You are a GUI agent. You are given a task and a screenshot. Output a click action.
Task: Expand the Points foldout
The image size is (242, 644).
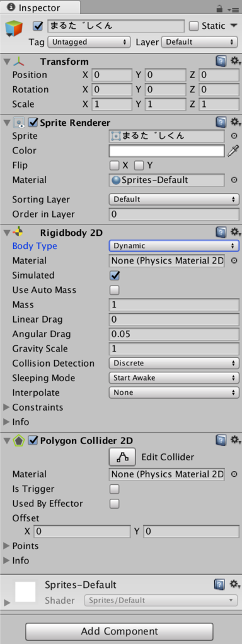(x=6, y=546)
